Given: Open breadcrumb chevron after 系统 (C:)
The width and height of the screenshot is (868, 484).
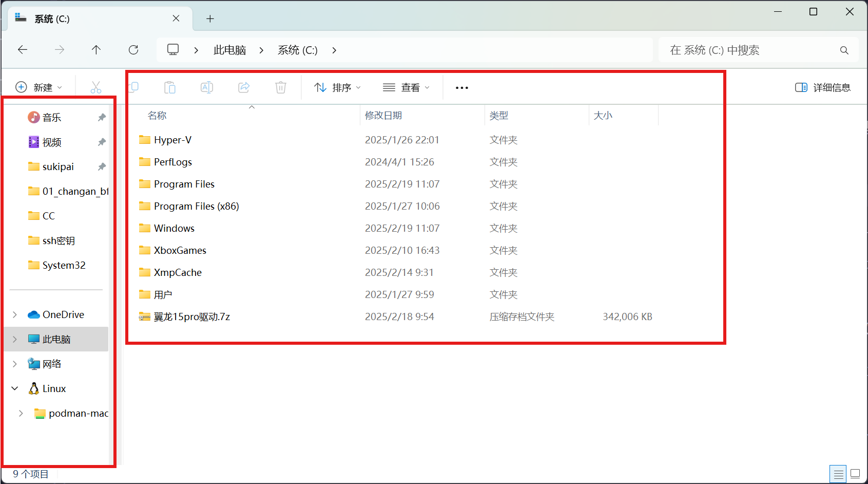Looking at the screenshot, I should tap(334, 50).
